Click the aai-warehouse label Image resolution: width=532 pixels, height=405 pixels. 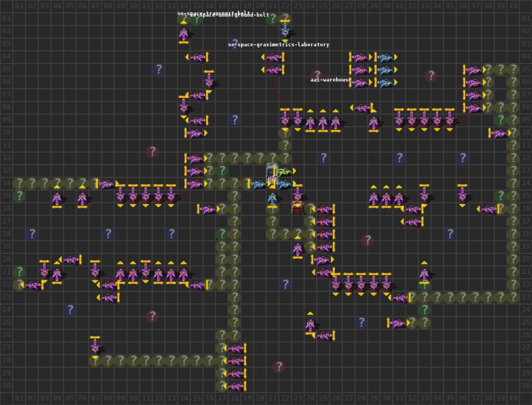pyautogui.click(x=331, y=80)
